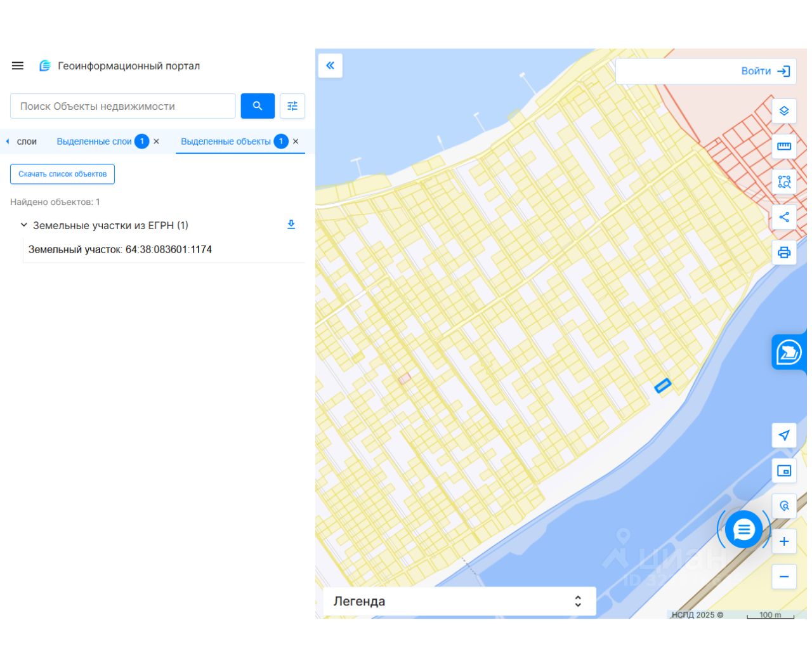
Task: Print the map
Action: coord(784,253)
